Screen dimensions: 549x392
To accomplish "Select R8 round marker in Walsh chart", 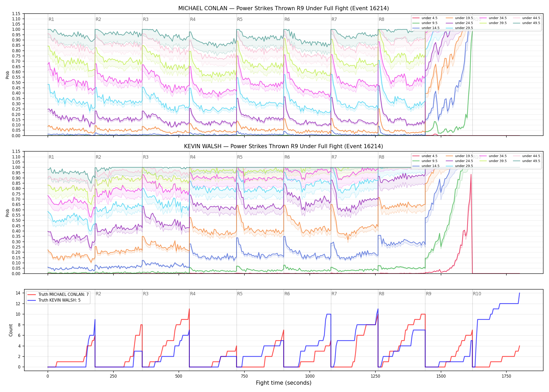I will pos(381,157).
